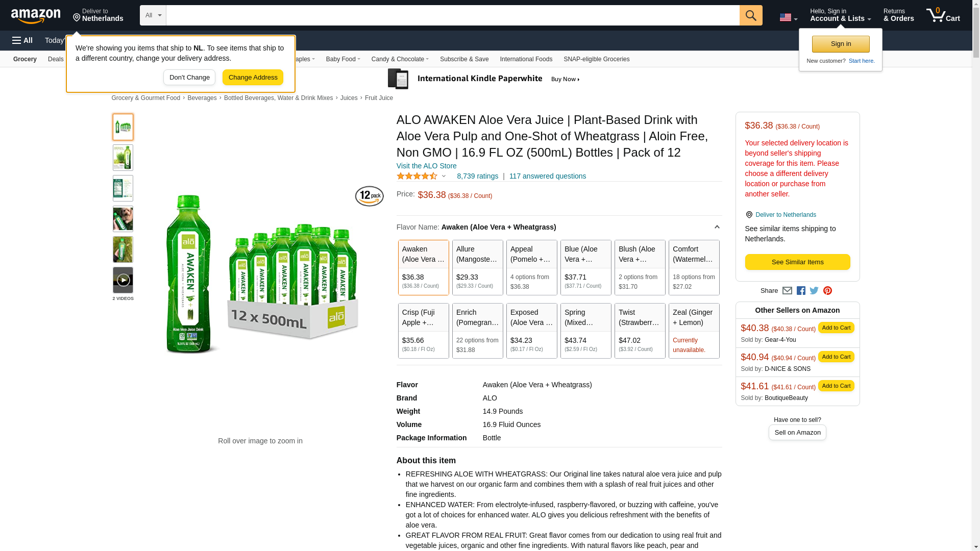
Task: Share the product via the email icon
Action: (787, 291)
